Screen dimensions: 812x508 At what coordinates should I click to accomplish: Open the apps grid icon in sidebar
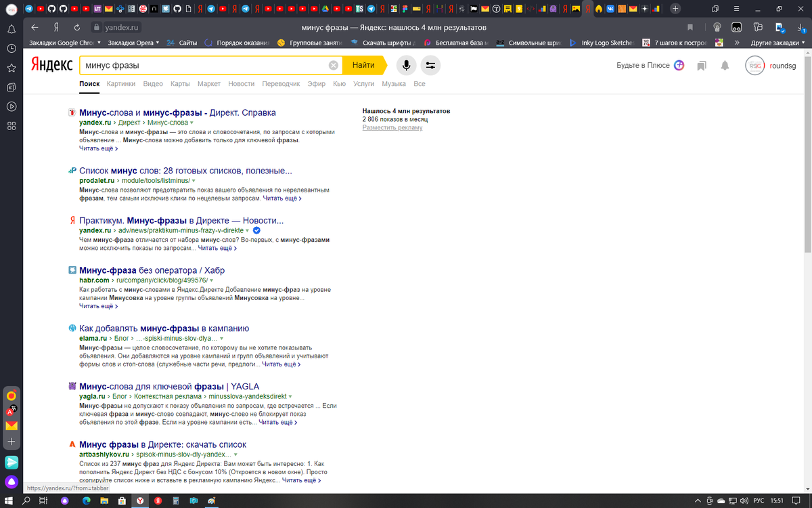coord(12,126)
